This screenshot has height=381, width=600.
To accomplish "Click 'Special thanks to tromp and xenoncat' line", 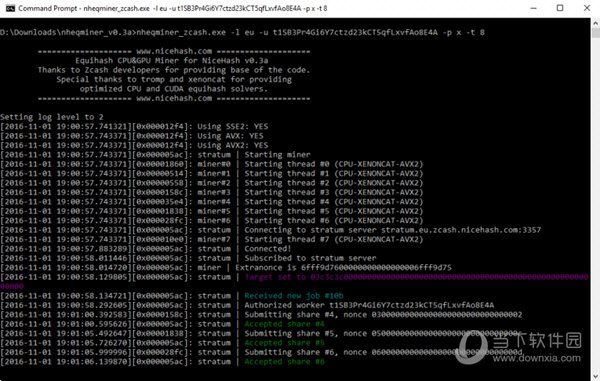I will pyautogui.click(x=174, y=80).
